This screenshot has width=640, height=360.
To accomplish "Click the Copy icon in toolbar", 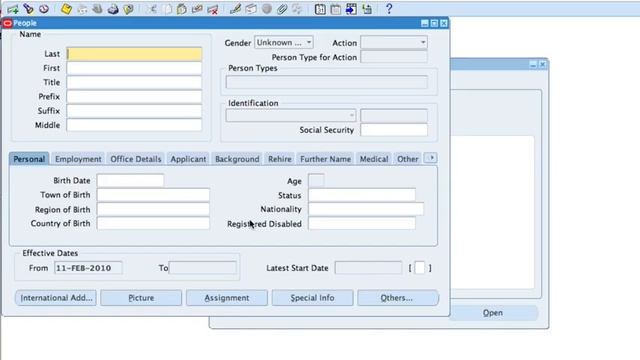I will point(167,9).
